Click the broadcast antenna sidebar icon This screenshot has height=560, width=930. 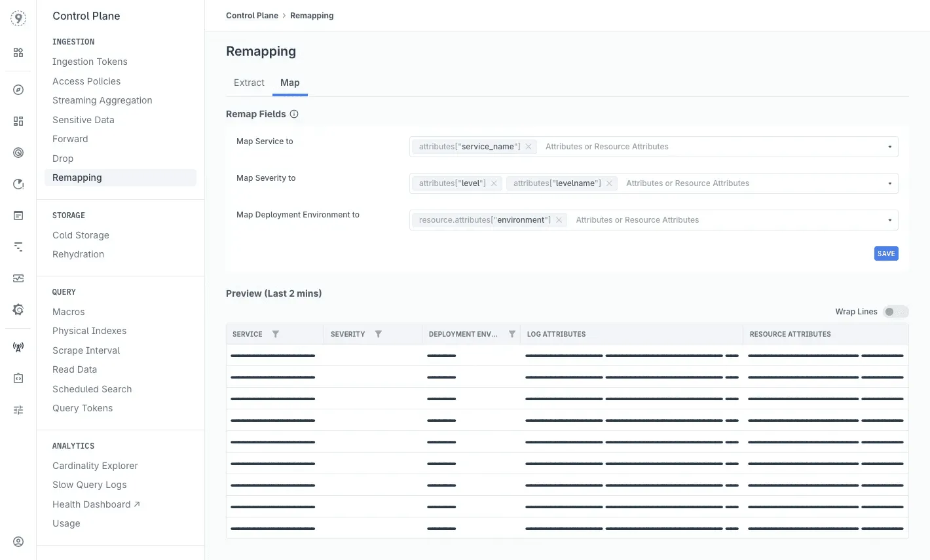(x=18, y=347)
